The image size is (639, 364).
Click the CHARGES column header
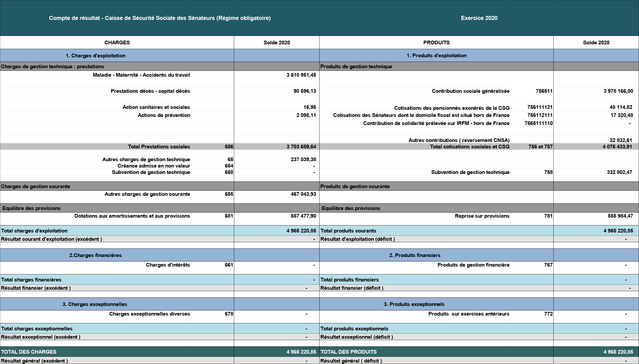pos(117,43)
